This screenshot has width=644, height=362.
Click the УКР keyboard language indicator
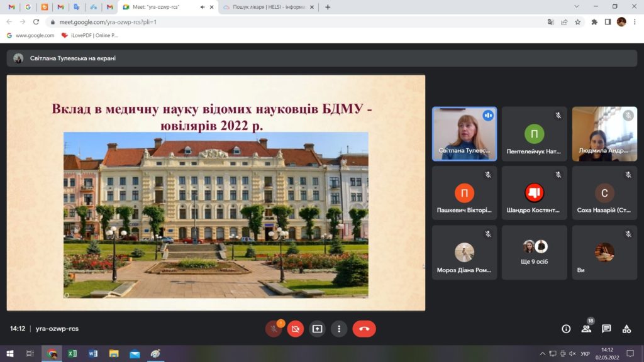586,353
